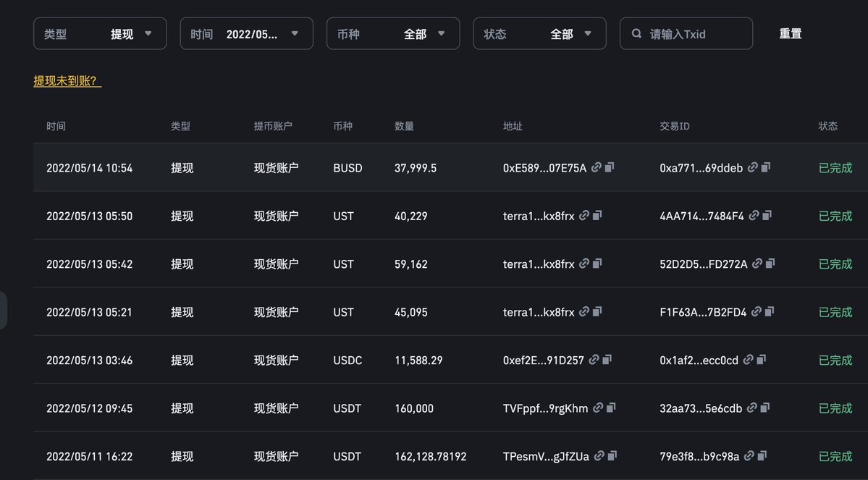This screenshot has height=480, width=868.
Task: Copy address 0xE589...07E75A
Action: pos(610,167)
